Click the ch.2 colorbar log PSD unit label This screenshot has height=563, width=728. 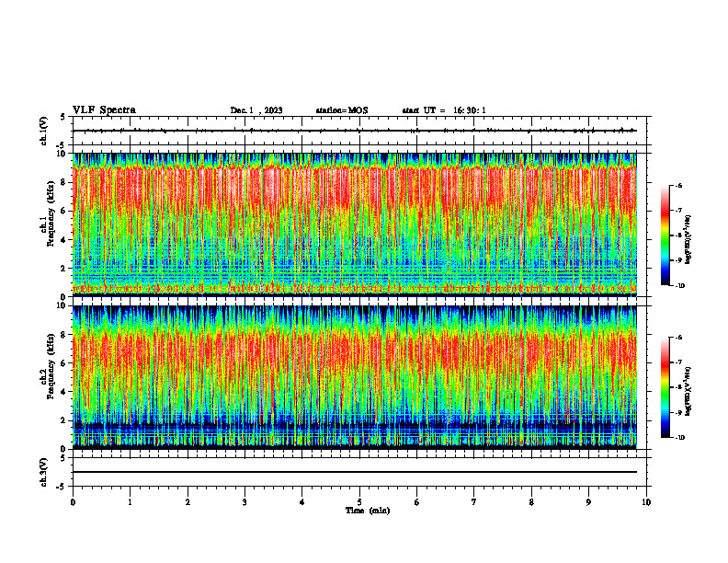point(688,391)
